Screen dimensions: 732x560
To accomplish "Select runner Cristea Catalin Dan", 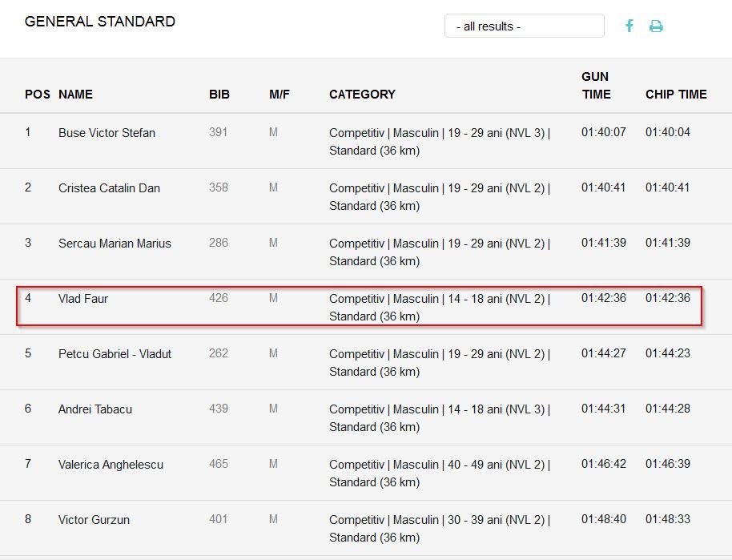I will coord(109,188).
